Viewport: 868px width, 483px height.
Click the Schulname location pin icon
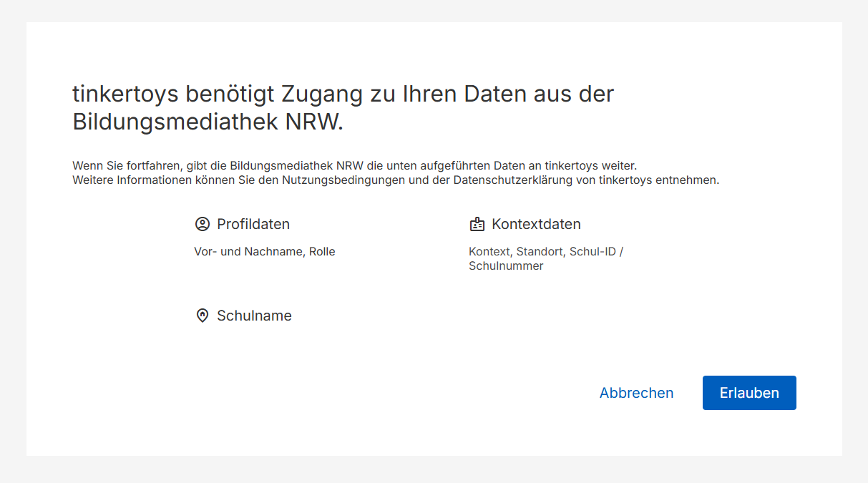(203, 316)
